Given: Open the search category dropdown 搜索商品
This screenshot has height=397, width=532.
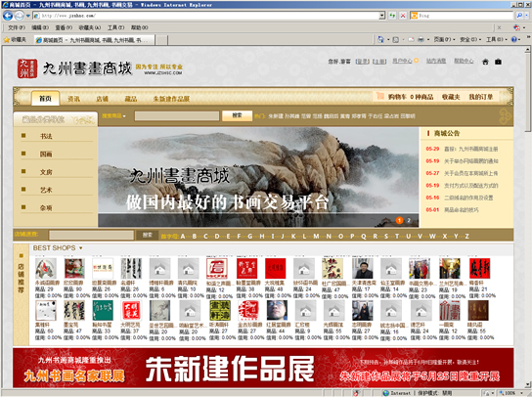Looking at the screenshot, I should 114,116.
